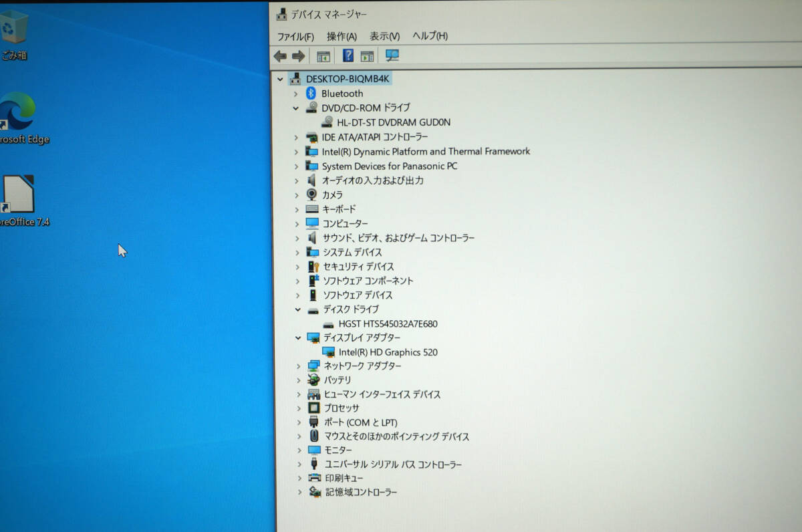Open the ファイル(F) menu
The height and width of the screenshot is (532, 802).
(295, 36)
